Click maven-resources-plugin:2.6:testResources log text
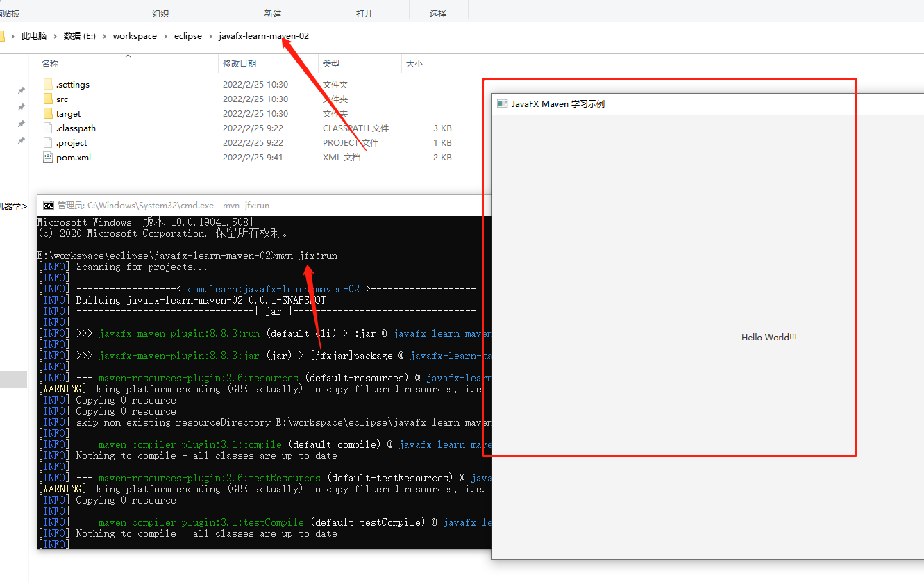The width and height of the screenshot is (924, 582). (x=209, y=478)
